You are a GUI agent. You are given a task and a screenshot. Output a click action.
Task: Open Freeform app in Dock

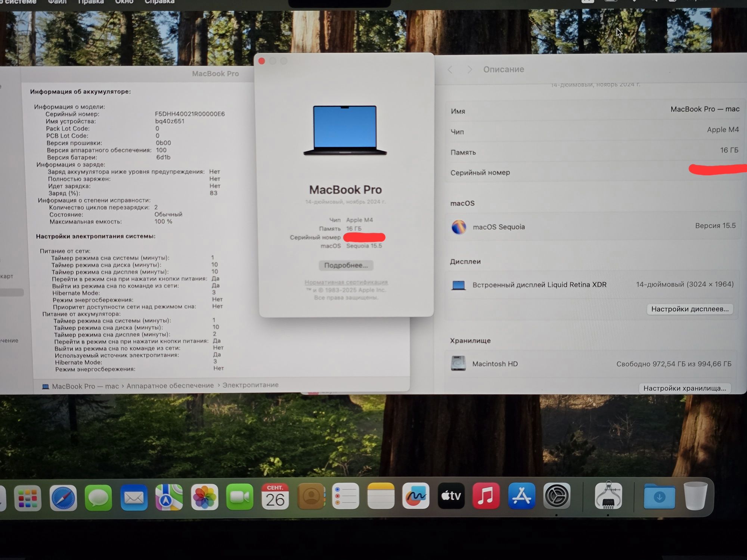416,496
